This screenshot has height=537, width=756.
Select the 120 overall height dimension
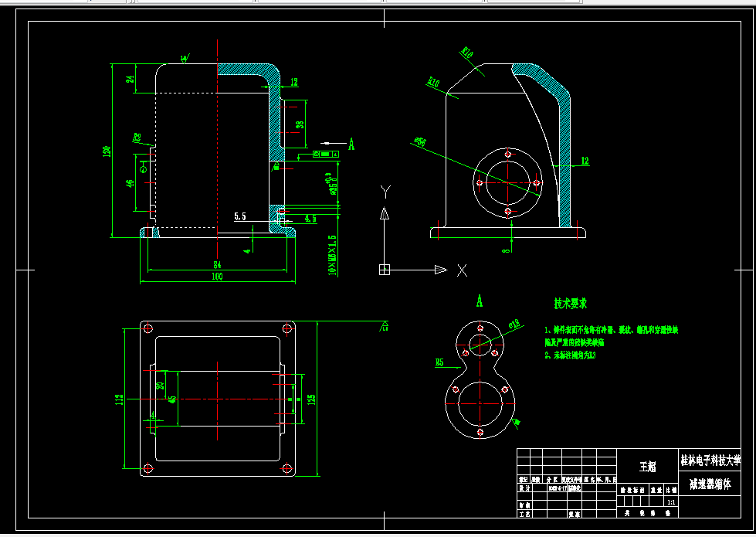pyautogui.click(x=107, y=151)
